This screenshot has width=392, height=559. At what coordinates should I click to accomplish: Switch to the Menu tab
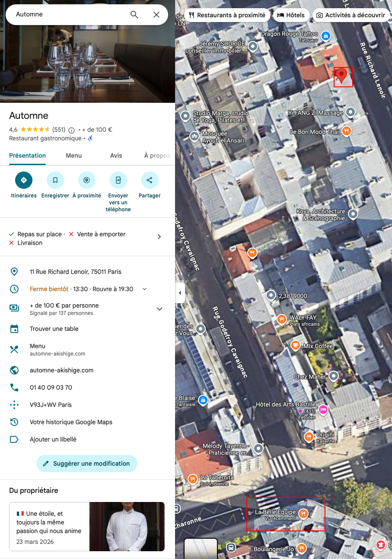click(73, 156)
